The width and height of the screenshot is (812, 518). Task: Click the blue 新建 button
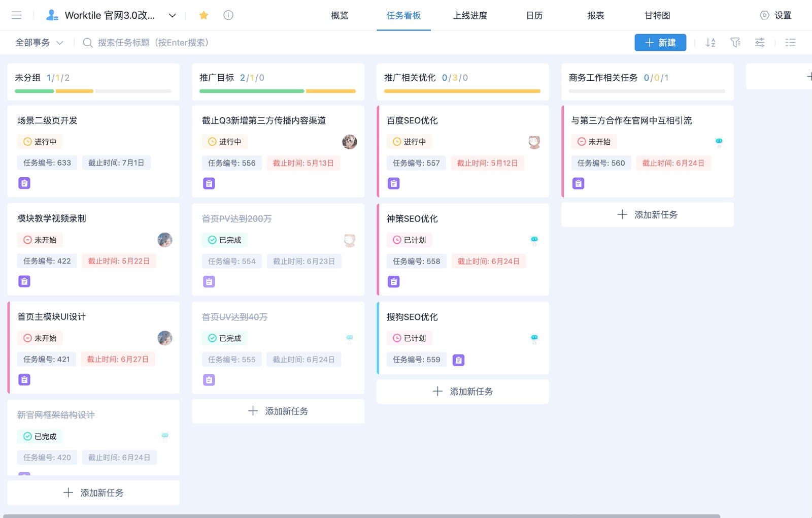pyautogui.click(x=660, y=43)
